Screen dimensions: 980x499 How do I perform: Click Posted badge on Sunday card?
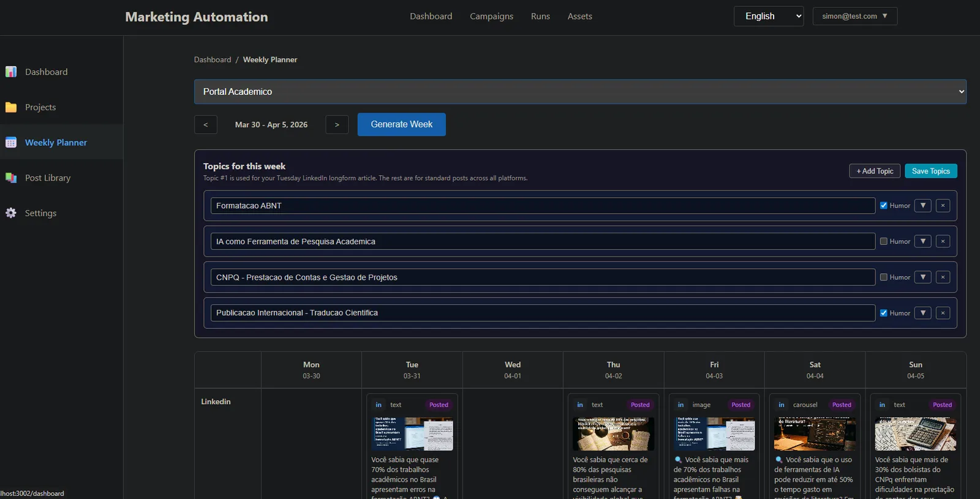tap(942, 405)
